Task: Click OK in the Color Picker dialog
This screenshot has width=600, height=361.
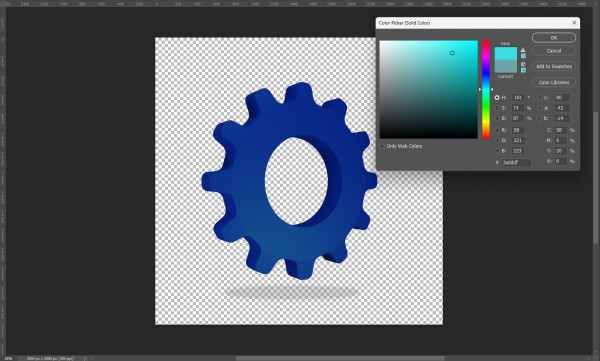Action: 554,38
